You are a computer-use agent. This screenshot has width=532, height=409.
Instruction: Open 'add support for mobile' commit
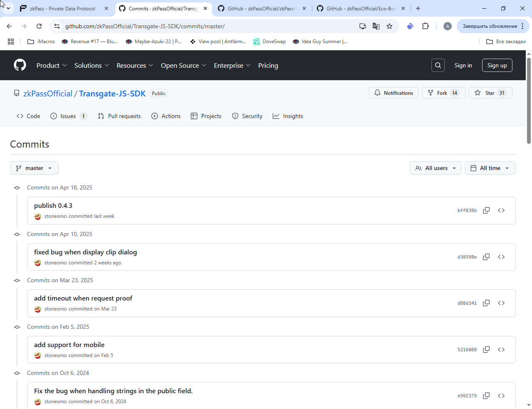69,345
